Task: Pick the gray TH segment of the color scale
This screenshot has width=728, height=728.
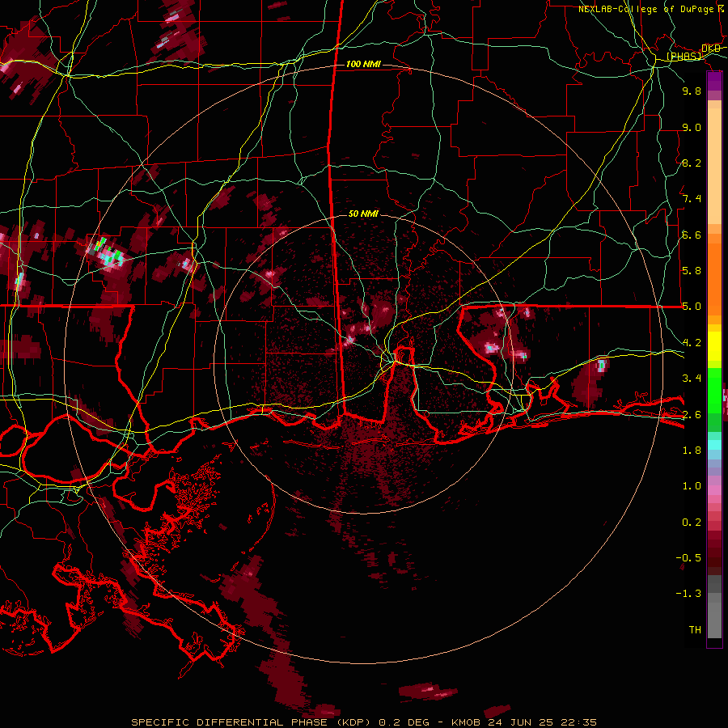Action: pos(714,617)
